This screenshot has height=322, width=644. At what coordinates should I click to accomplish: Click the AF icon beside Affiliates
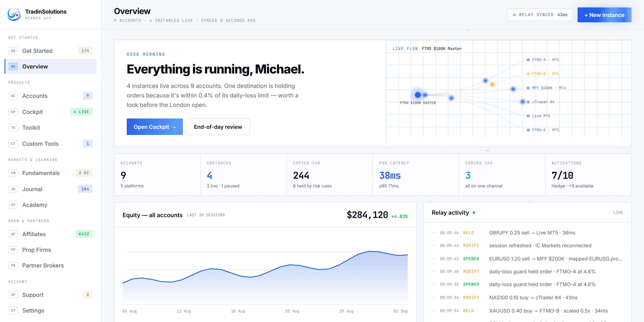tap(13, 234)
